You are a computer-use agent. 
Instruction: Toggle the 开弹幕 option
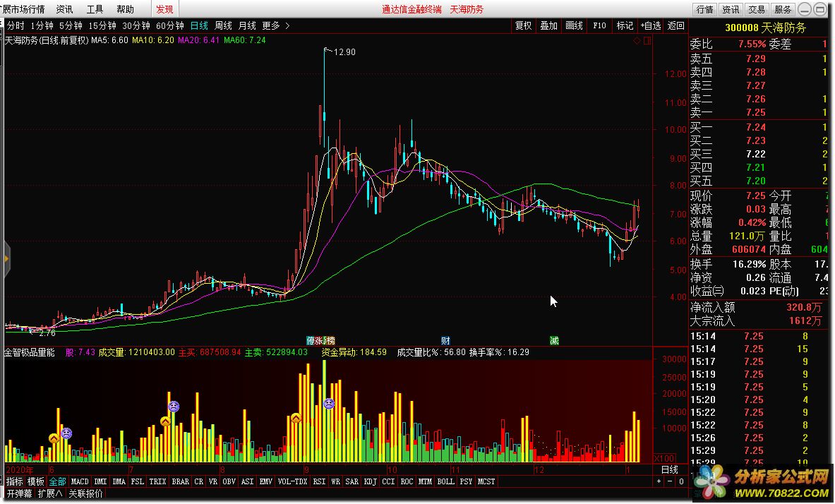[x=19, y=494]
